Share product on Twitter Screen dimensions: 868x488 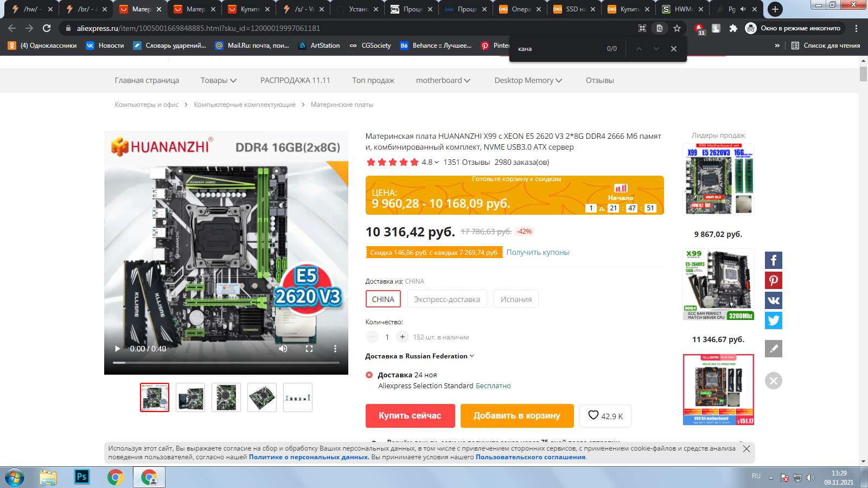click(x=773, y=320)
